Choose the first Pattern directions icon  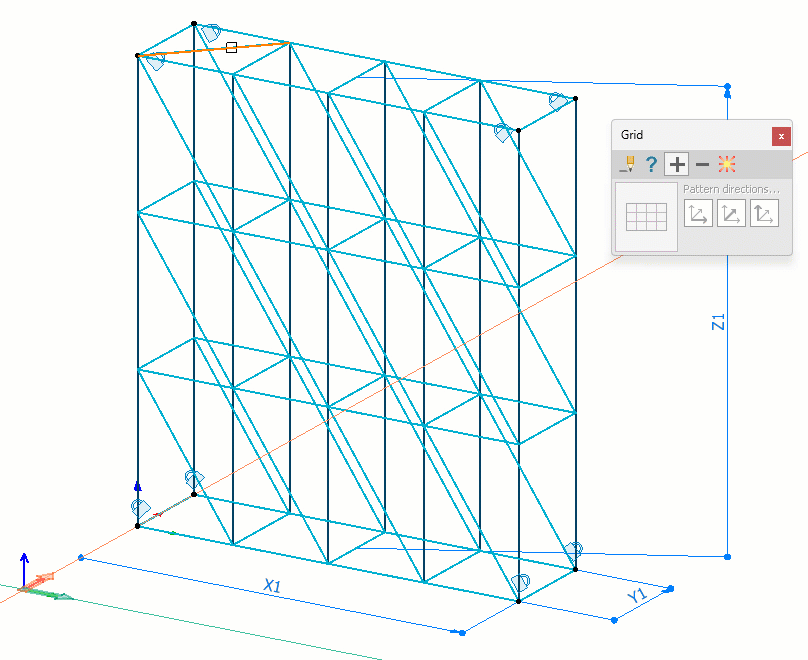coord(698,213)
